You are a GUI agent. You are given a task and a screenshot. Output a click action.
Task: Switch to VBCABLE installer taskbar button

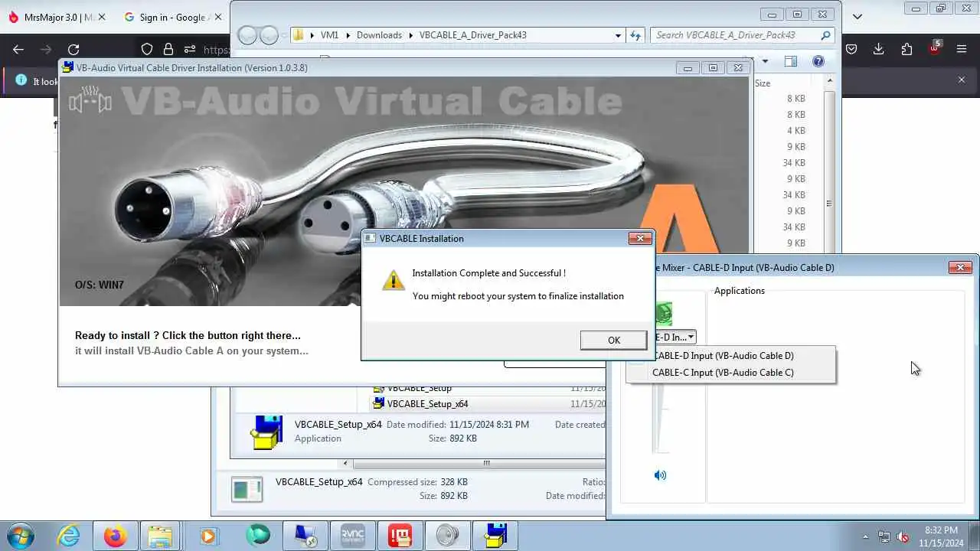tap(494, 536)
